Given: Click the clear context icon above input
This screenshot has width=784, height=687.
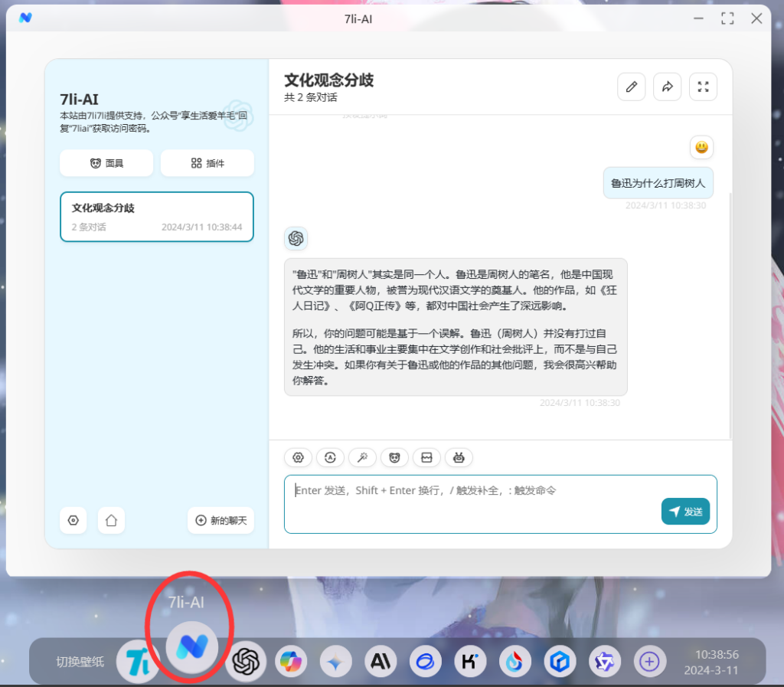Looking at the screenshot, I should click(426, 457).
